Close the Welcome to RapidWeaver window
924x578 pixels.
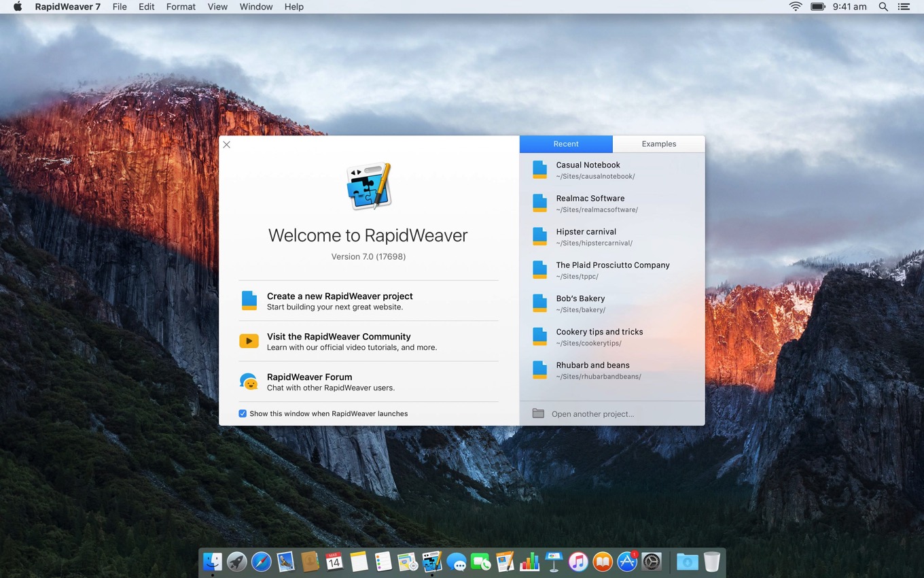click(227, 145)
